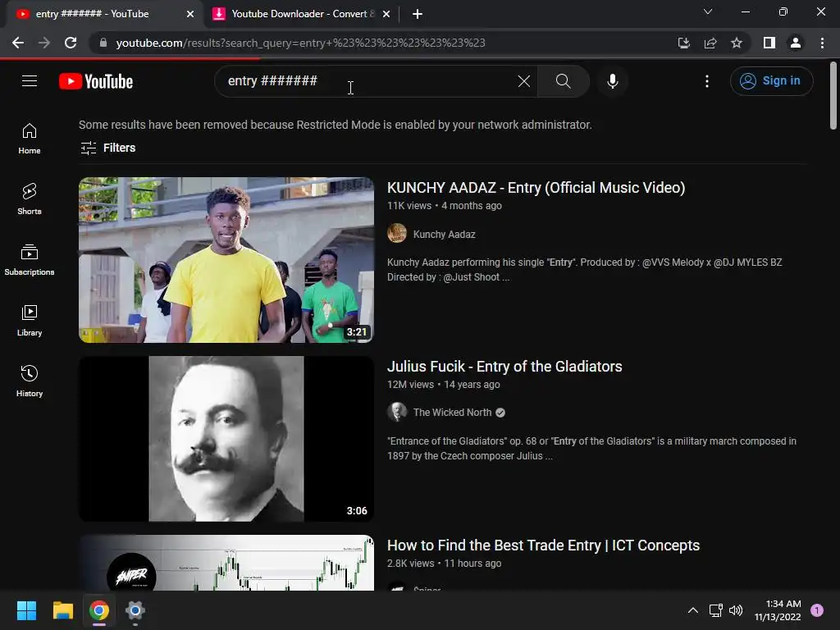Open History in the sidebar

coord(30,381)
